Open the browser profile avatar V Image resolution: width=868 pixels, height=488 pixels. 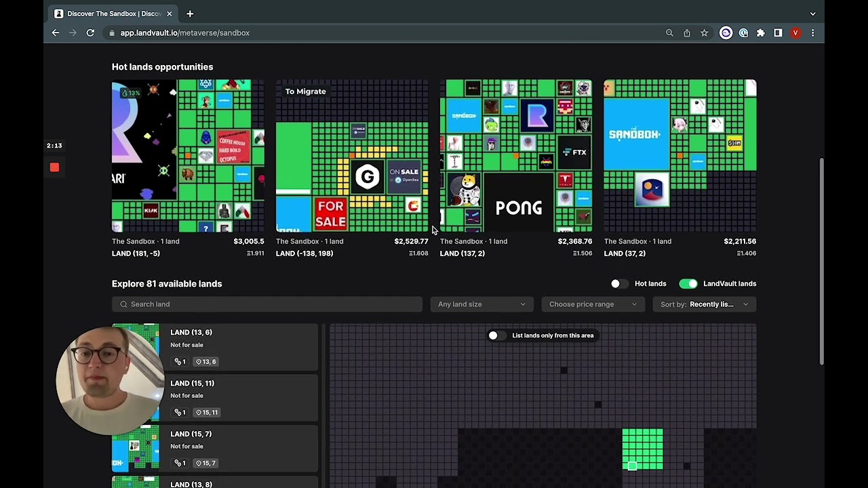pyautogui.click(x=795, y=33)
